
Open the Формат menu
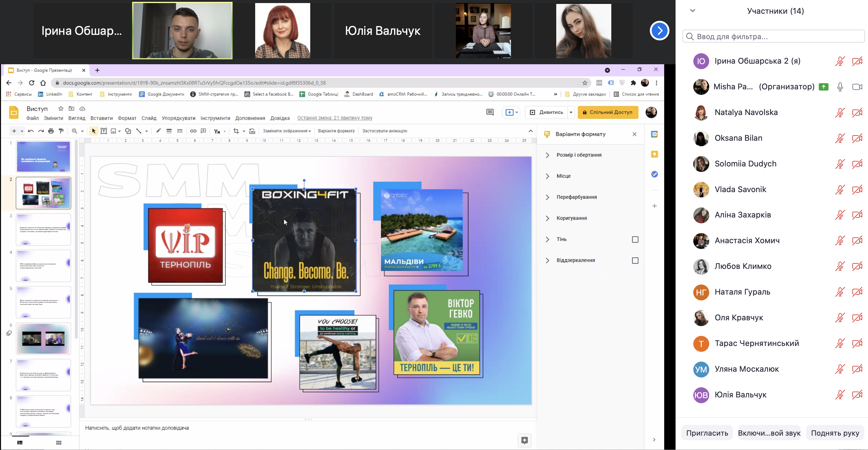[x=127, y=118]
